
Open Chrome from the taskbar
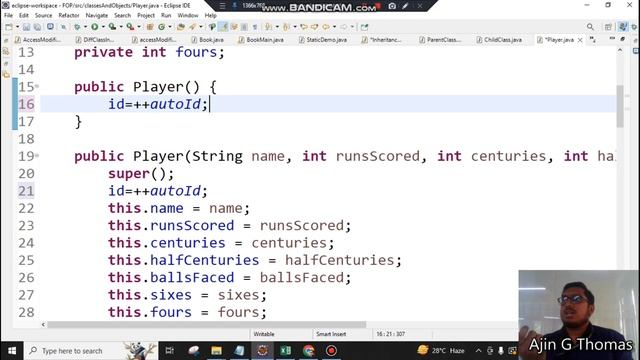coord(309,351)
